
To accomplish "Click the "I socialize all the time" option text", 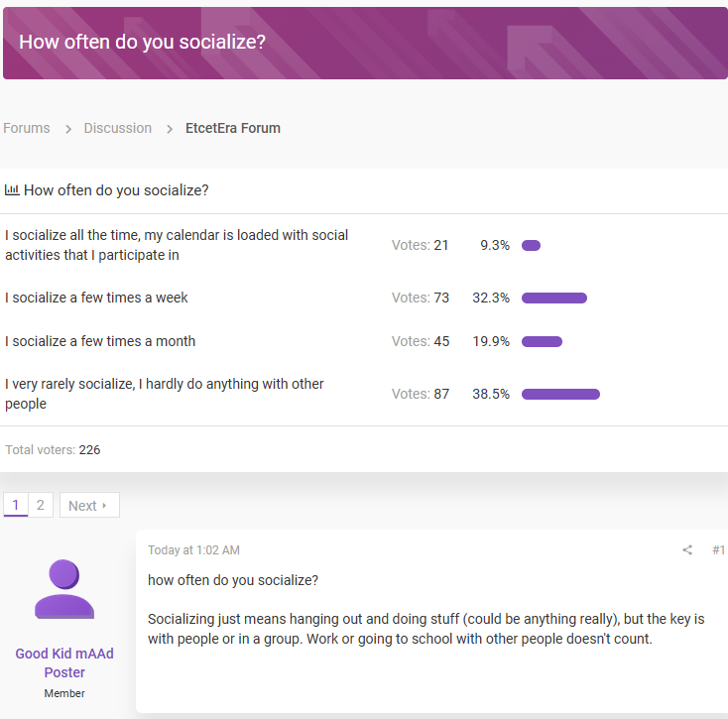I will tap(177, 245).
